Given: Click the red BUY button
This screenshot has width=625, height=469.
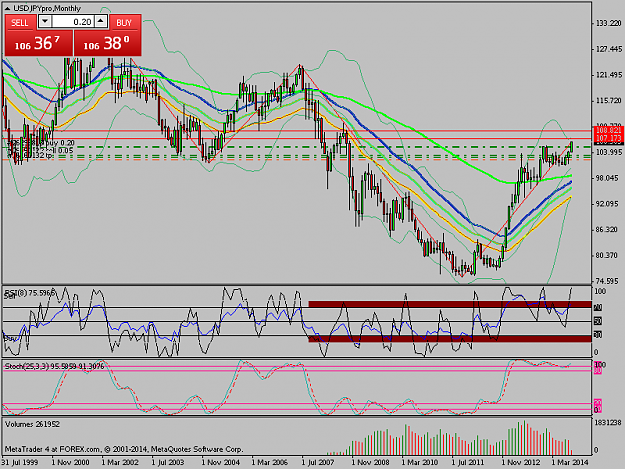Looking at the screenshot, I should click(x=124, y=22).
